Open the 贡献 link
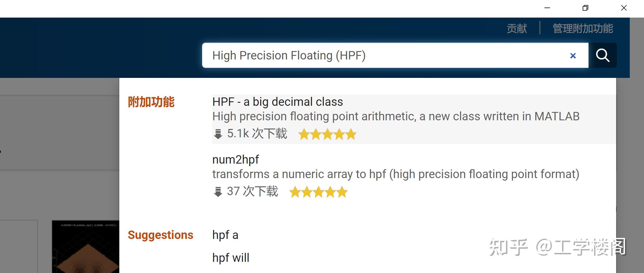This screenshot has height=273, width=644. pos(517,28)
